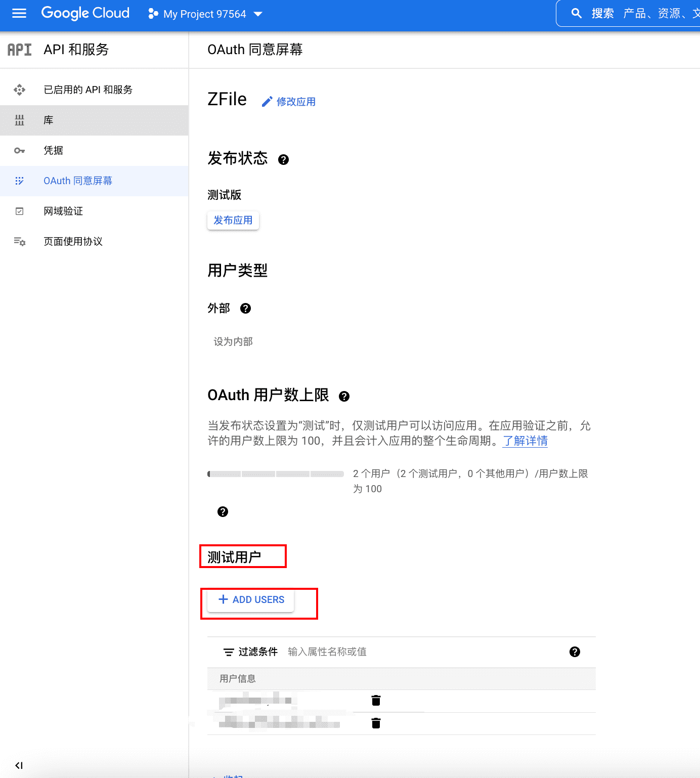Screen dimensions: 700x778
Task: Click help icon next to OAuth 用户数上限
Action: 344,397
